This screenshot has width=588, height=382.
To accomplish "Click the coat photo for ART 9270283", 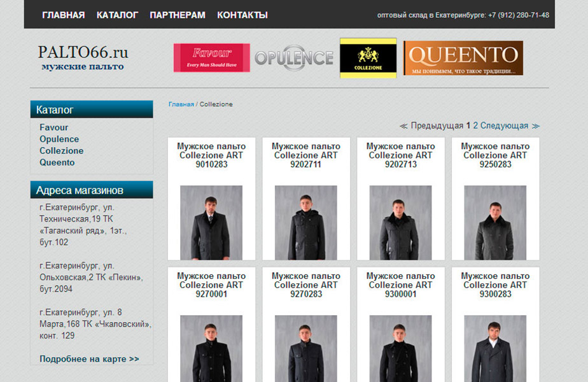I will pyautogui.click(x=306, y=349).
